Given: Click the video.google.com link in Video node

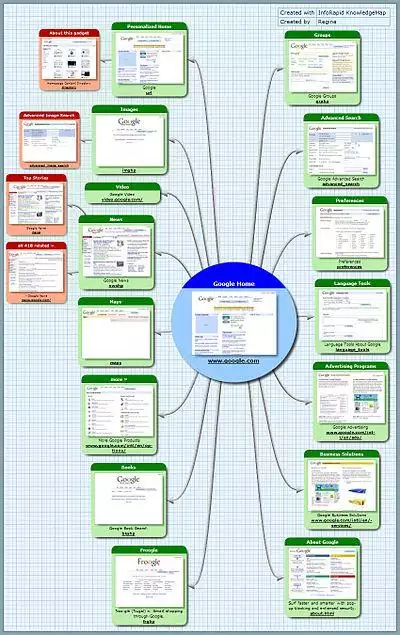Looking at the screenshot, I should point(122,200).
